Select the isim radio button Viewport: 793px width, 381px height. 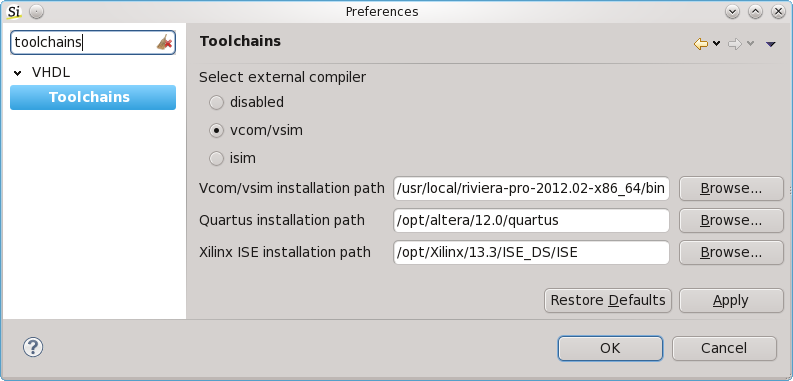(x=216, y=158)
